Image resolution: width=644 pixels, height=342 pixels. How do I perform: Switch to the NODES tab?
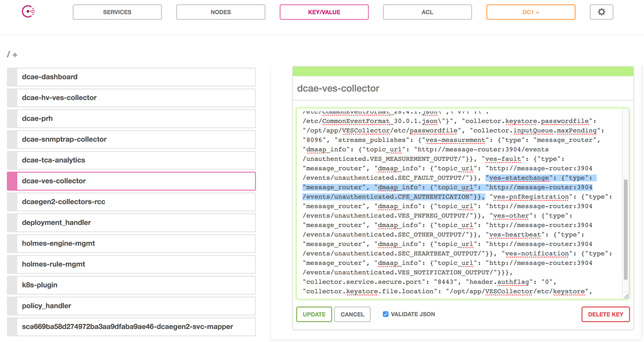click(x=220, y=12)
